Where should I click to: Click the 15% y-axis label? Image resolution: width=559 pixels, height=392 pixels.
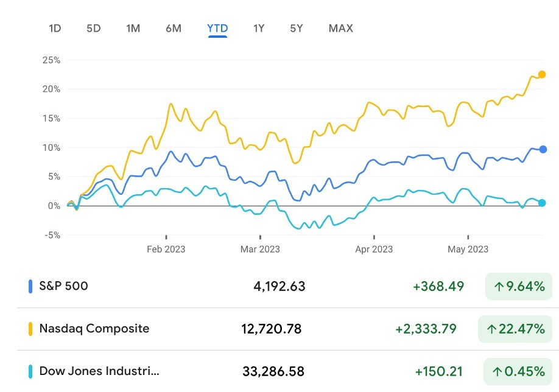51,118
